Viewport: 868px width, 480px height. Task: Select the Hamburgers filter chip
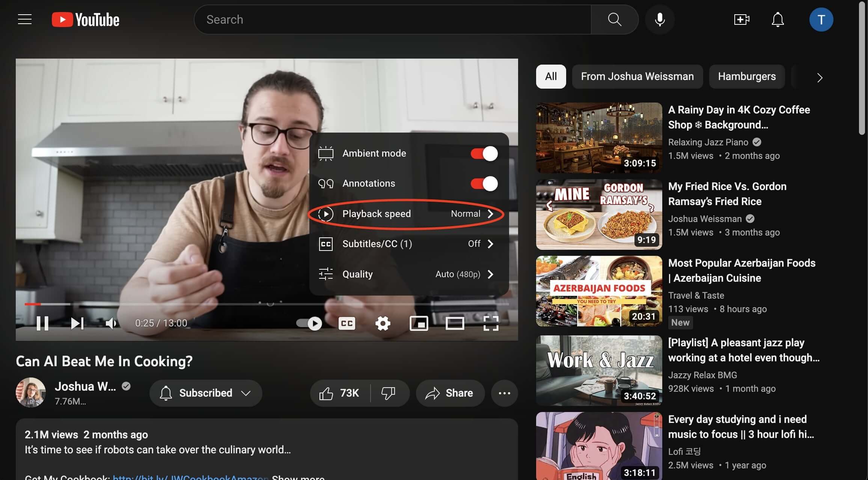tap(746, 76)
